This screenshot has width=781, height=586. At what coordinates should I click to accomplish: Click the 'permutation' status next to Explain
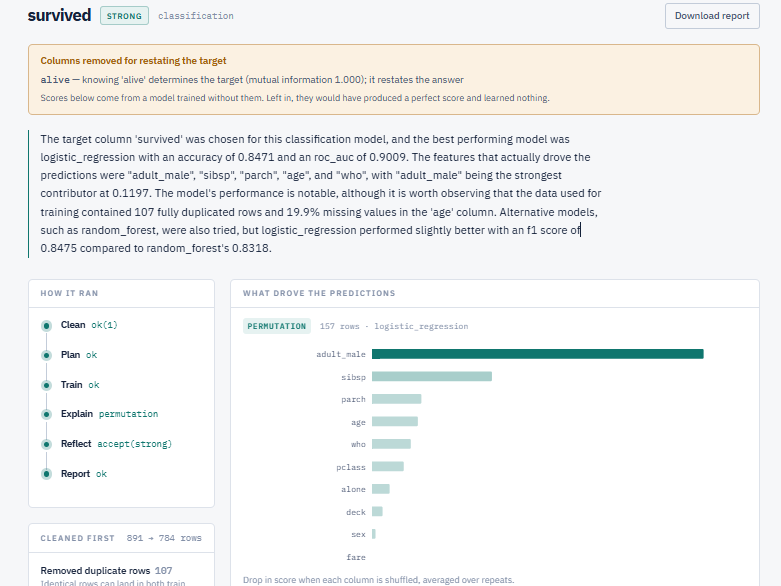128,414
